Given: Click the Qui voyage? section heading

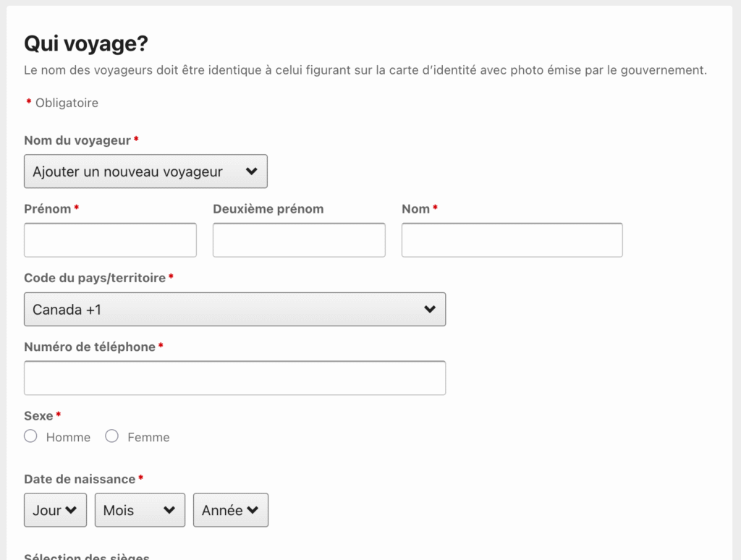Looking at the screenshot, I should pos(85,42).
